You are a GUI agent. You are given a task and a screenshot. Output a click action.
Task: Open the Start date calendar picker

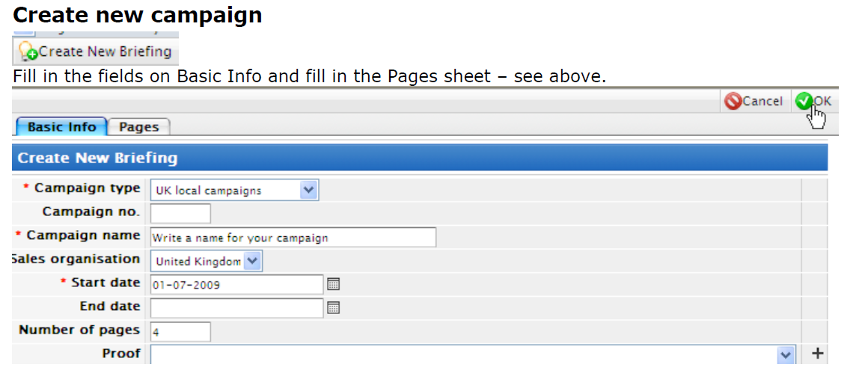(333, 284)
